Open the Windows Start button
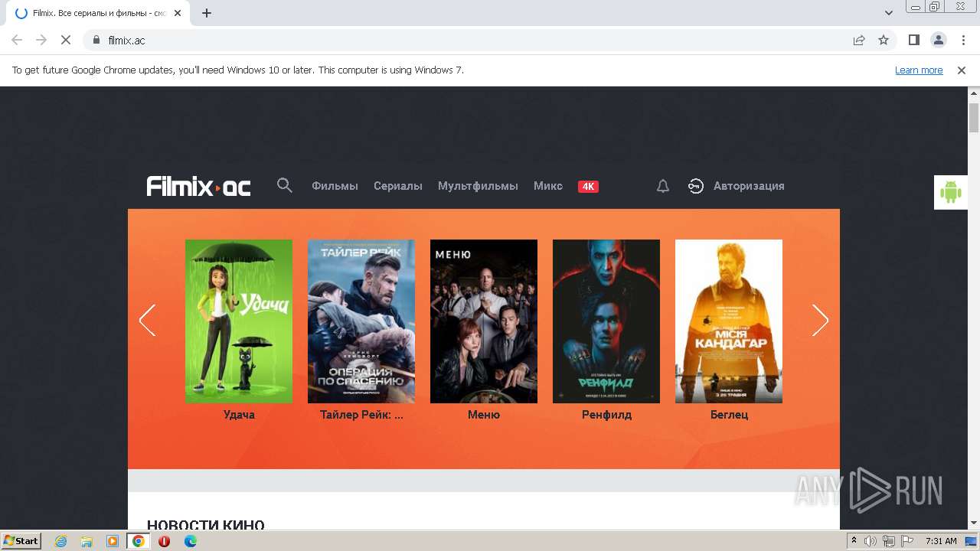Viewport: 980px width, 551px height. (x=21, y=540)
